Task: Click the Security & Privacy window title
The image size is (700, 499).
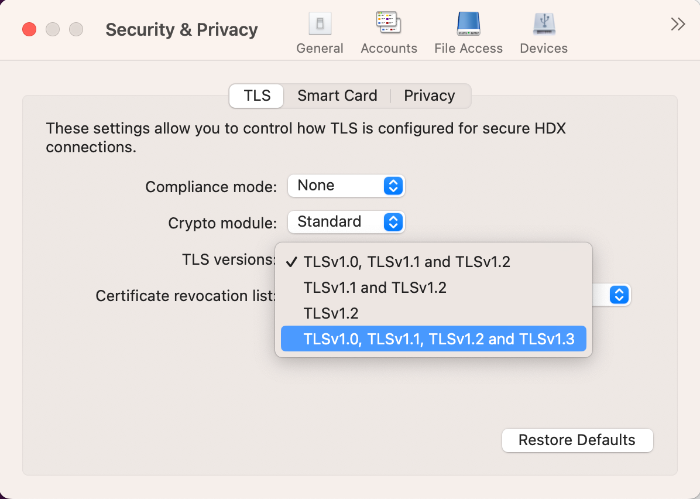Action: coord(181,30)
